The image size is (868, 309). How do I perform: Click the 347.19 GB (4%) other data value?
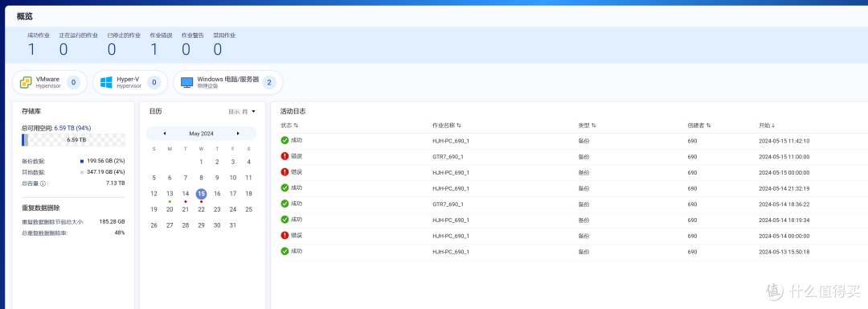106,172
